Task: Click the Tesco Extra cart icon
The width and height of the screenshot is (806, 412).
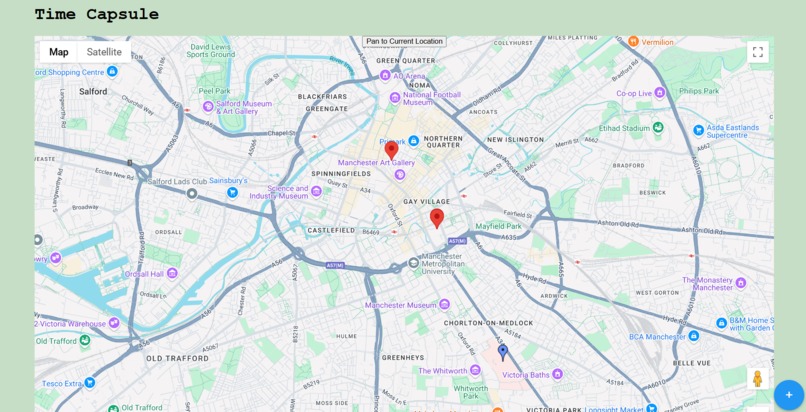Action: pos(90,383)
